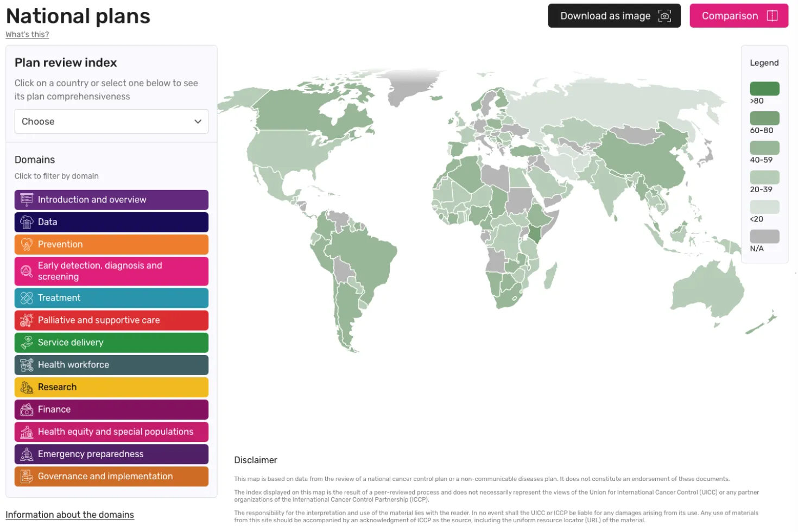Click the <20 legend color swatch
This screenshot has width=798, height=532.
pos(764,207)
